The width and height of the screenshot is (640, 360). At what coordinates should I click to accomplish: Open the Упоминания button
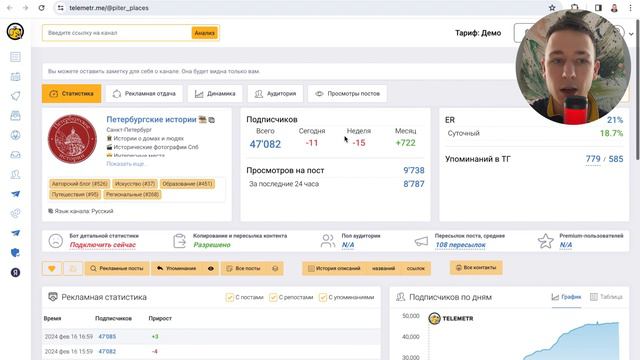click(177, 269)
